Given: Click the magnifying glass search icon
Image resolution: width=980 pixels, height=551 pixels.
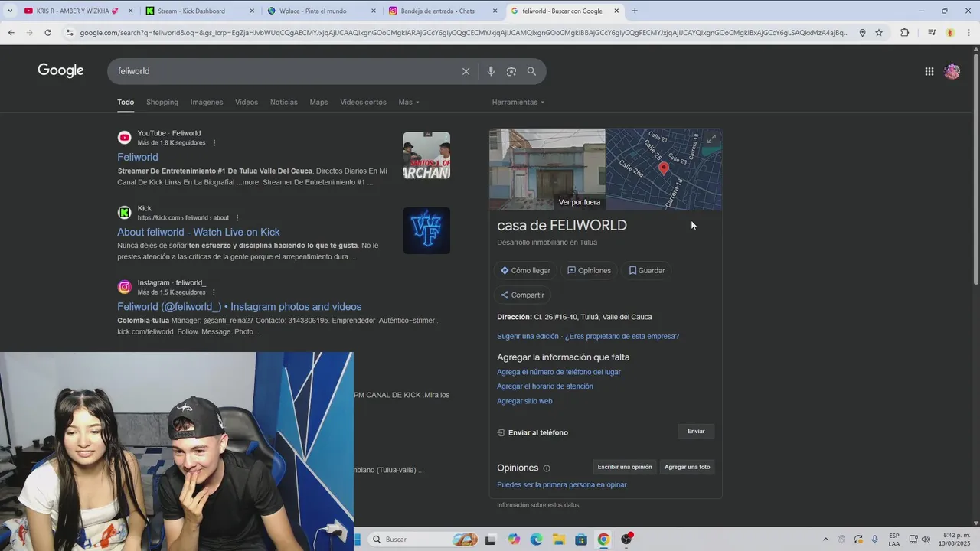Looking at the screenshot, I should (531, 71).
